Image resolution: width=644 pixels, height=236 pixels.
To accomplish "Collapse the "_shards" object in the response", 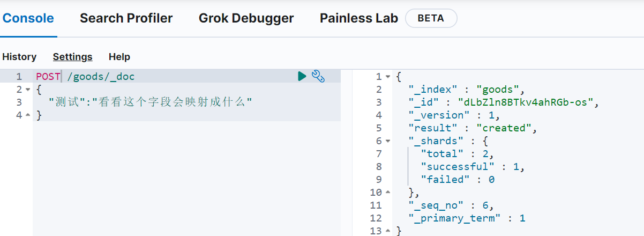I will click(388, 141).
